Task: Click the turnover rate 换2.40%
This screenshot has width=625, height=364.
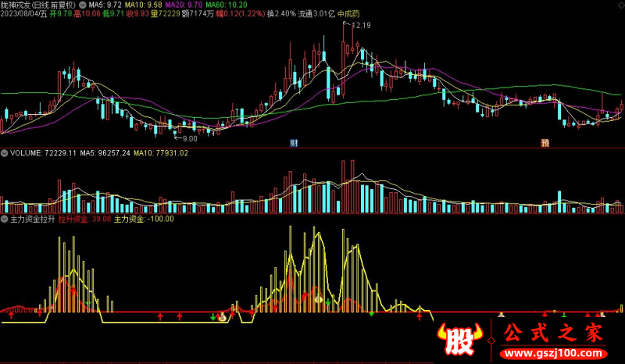Action: [x=281, y=14]
